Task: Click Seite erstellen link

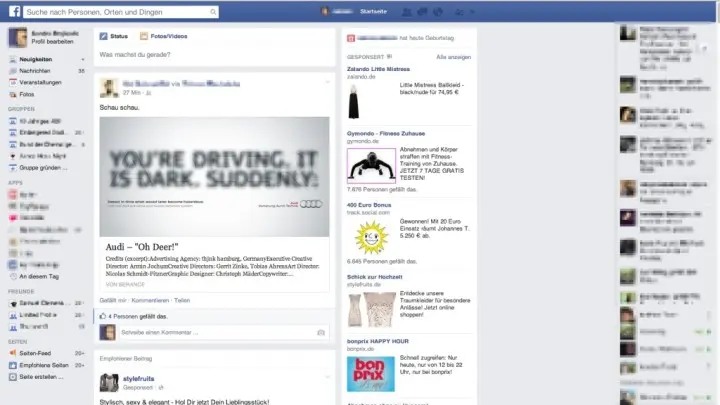Action: (x=41, y=377)
